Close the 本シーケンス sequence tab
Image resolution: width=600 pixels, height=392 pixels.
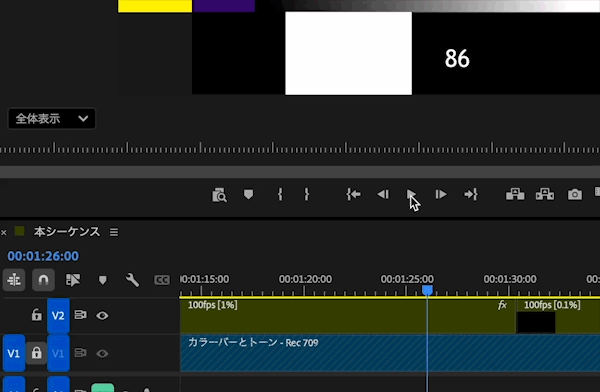pyautogui.click(x=4, y=232)
